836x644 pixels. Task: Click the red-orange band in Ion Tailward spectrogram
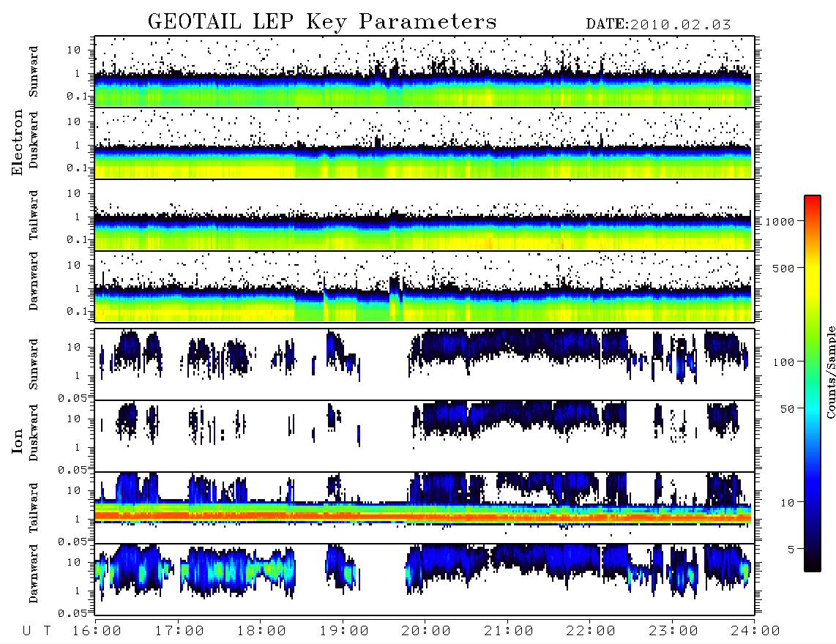(423, 517)
